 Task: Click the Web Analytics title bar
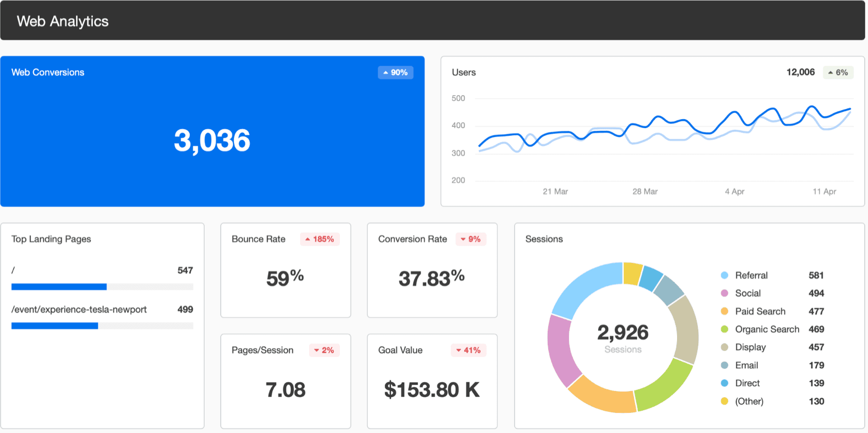(62, 21)
